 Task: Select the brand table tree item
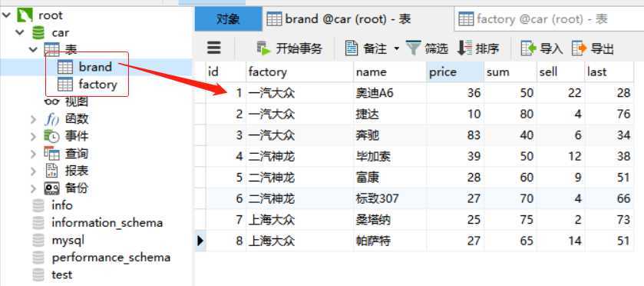(x=95, y=67)
